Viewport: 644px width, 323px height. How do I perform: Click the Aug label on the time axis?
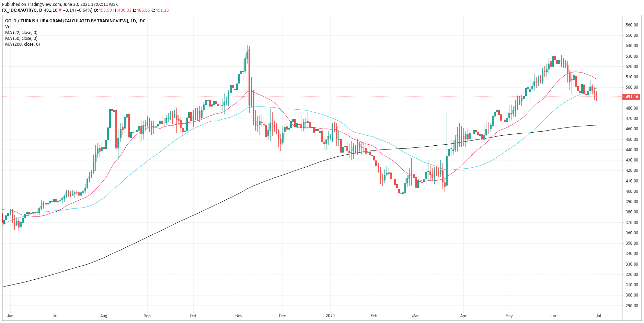point(104,315)
